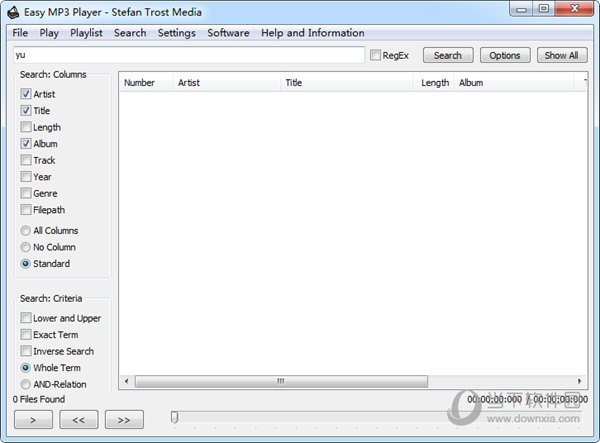Open the Settings menu

[176, 33]
